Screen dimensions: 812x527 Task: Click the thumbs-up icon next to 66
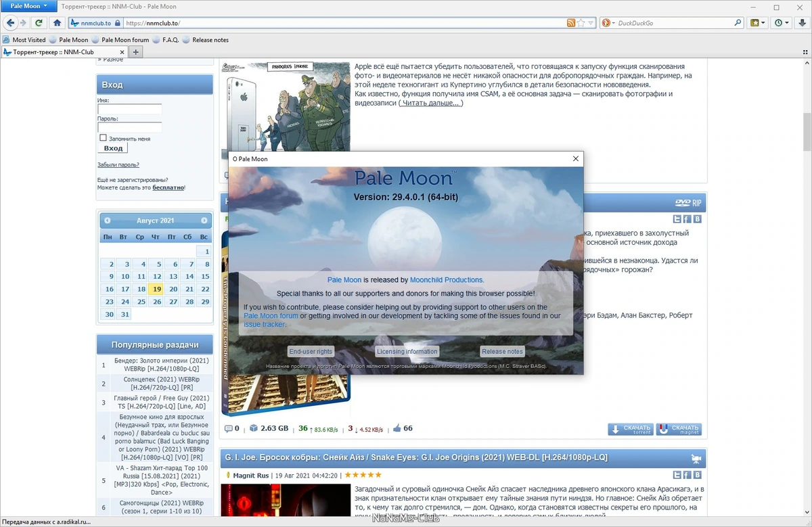point(397,428)
